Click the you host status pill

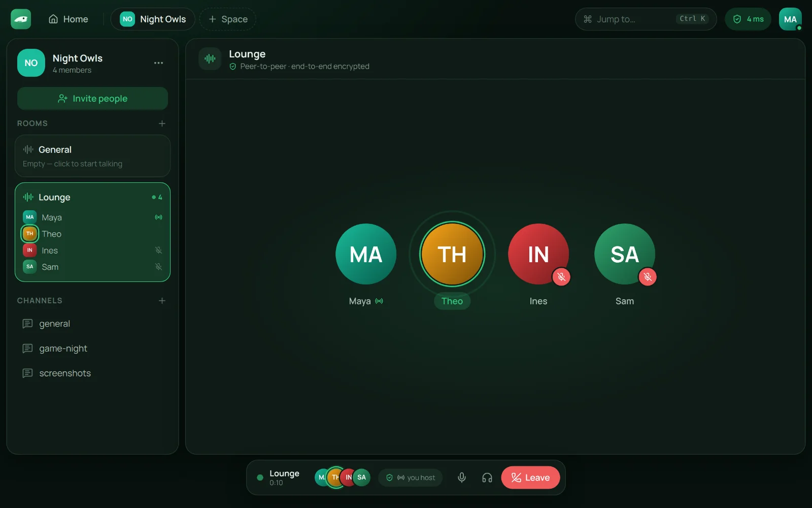tap(411, 478)
